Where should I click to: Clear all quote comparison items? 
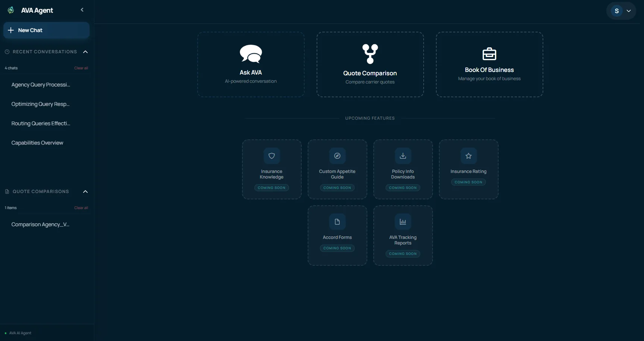[81, 208]
